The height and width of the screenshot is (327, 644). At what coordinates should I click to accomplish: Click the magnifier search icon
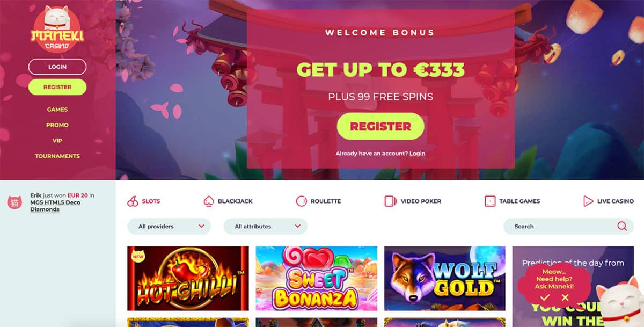pyautogui.click(x=622, y=226)
